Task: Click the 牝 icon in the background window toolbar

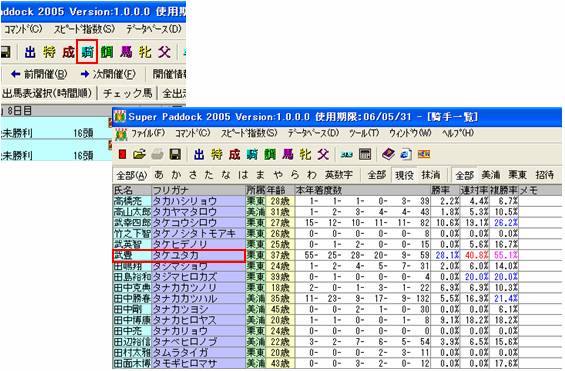Action: point(145,52)
